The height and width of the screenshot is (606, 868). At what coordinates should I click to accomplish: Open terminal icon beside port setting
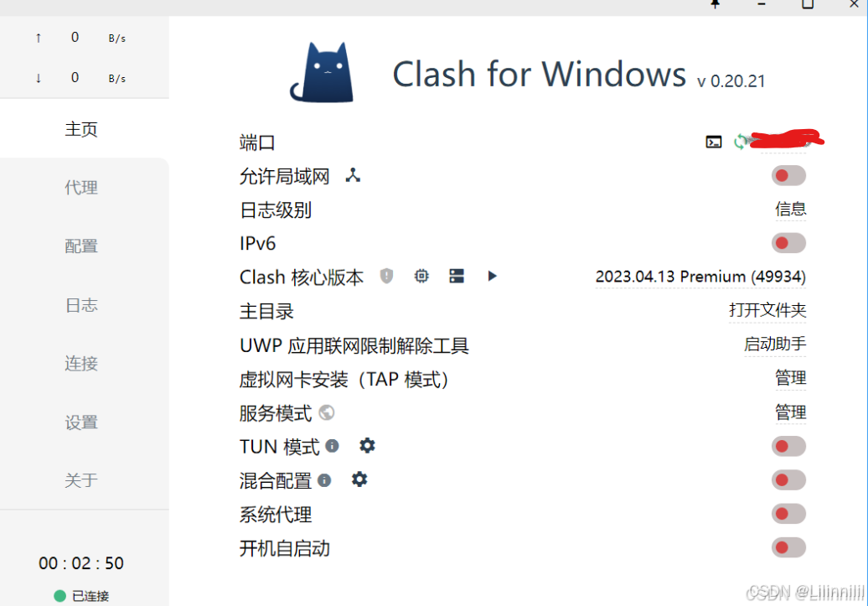point(714,142)
